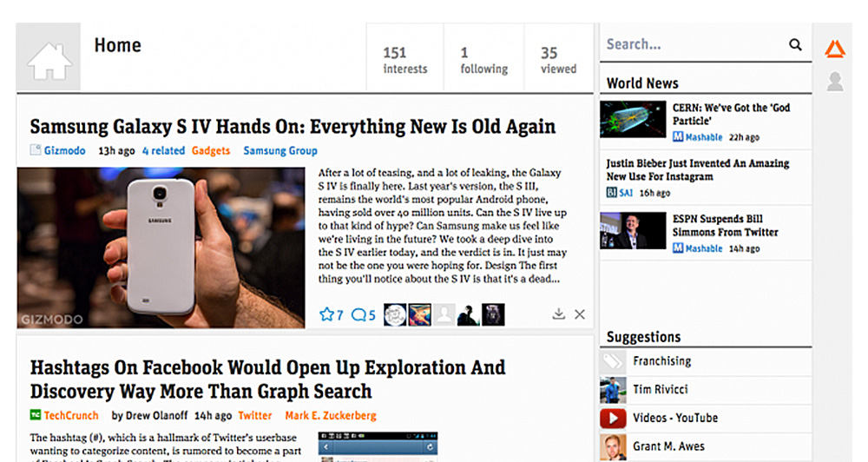This screenshot has height=462, width=868.
Task: Click the Twitter topic tag
Action: 255,415
